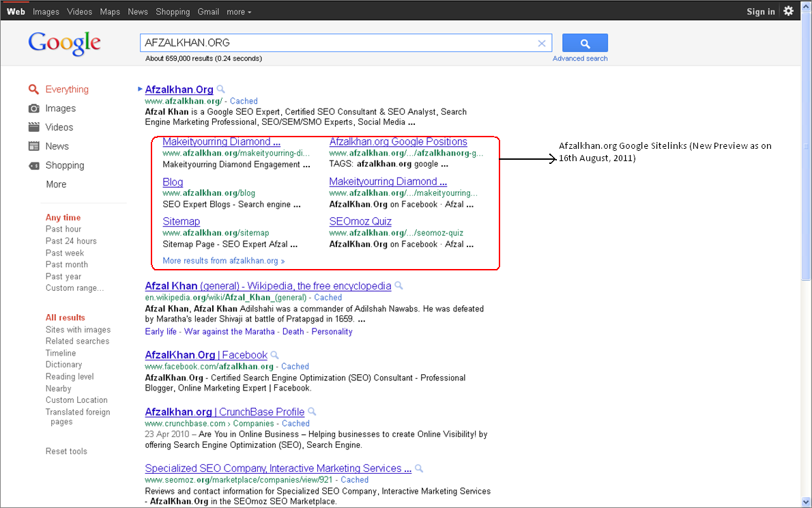Preview AfzalKhan.Org Facebook result magnifier icon
Viewport: 812px width, 508px height.
click(x=274, y=355)
